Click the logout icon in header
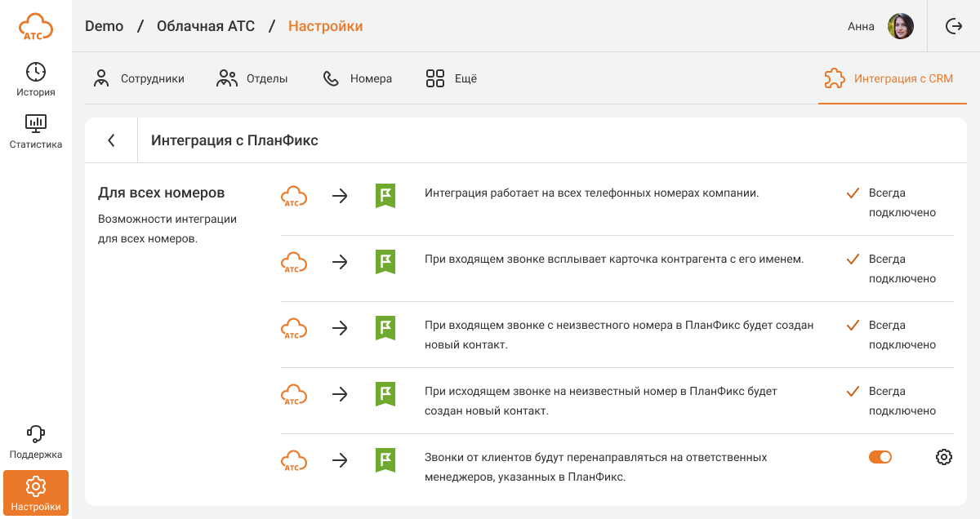This screenshot has height=519, width=980. [954, 26]
